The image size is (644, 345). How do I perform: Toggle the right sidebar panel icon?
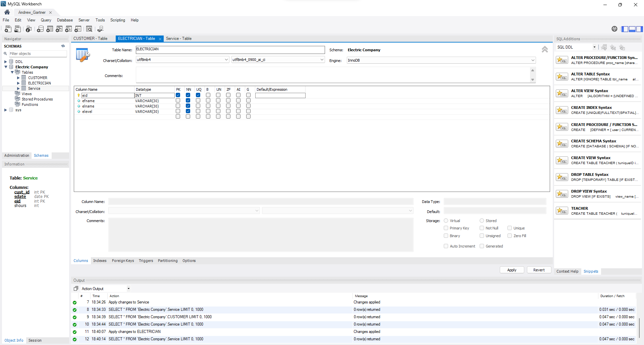pos(639,29)
